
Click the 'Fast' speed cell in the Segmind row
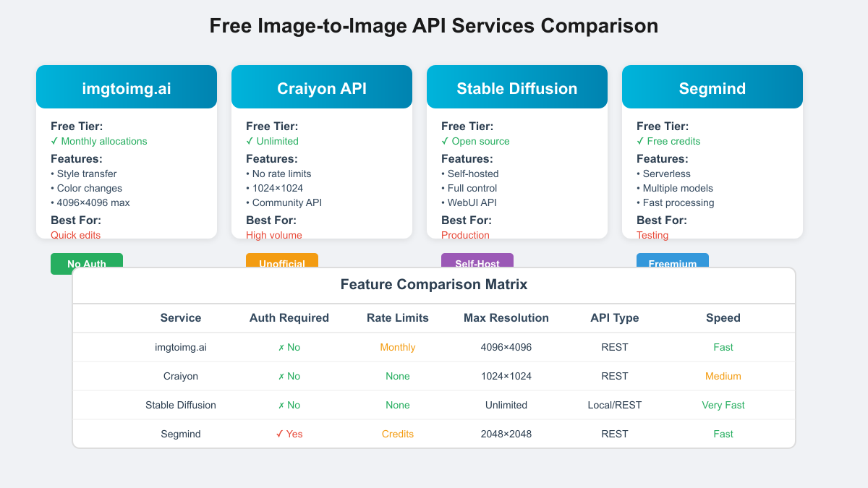point(723,434)
